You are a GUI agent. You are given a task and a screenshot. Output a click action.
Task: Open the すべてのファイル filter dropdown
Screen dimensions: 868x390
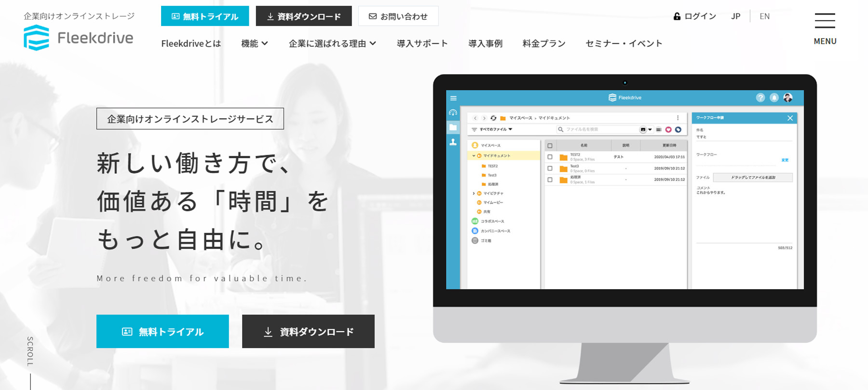496,129
